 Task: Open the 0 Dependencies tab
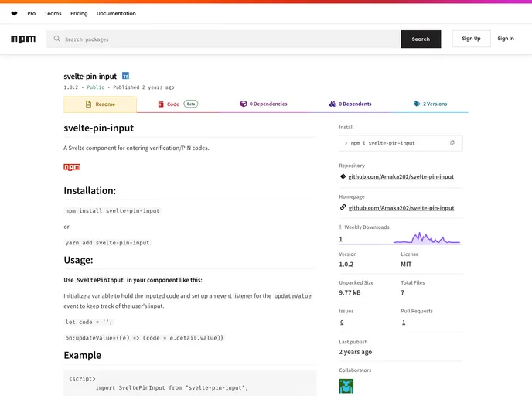(x=264, y=104)
